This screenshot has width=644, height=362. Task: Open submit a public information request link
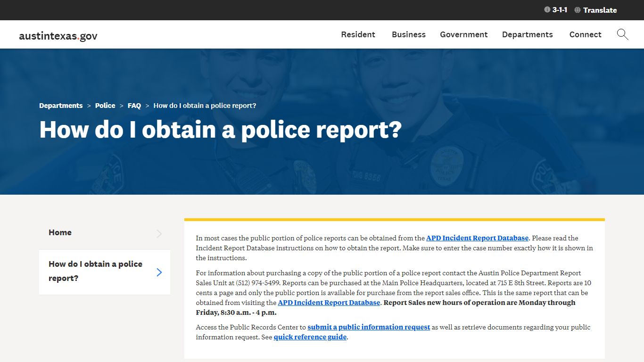coord(369,327)
